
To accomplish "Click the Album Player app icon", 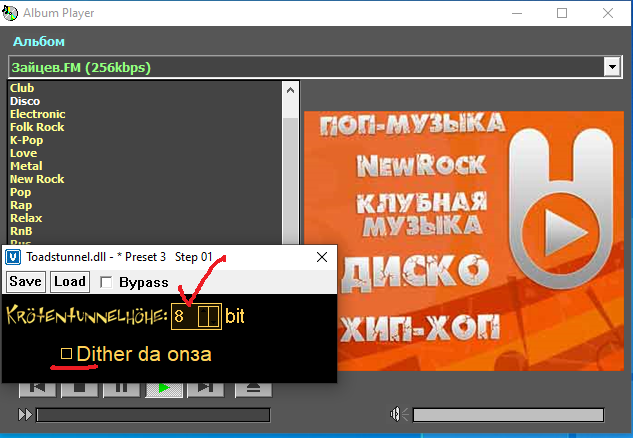I will click(10, 13).
